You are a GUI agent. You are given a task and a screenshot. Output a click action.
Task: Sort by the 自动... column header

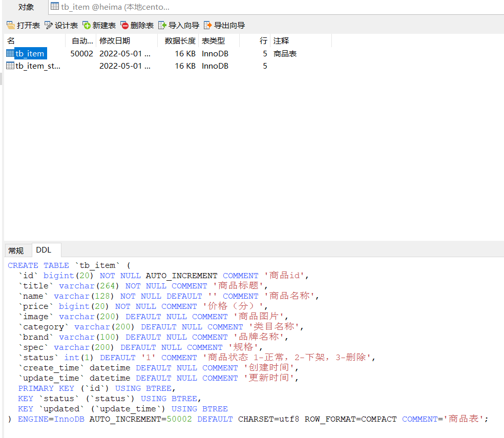click(81, 41)
